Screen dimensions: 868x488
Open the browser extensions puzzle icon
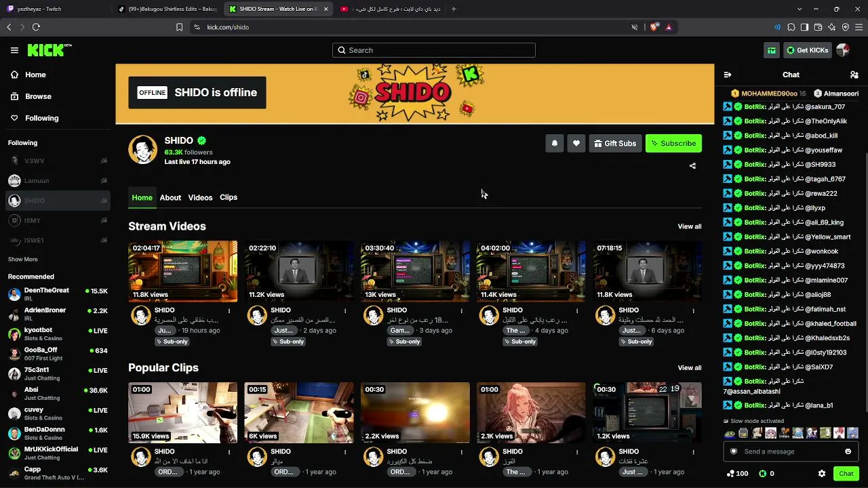point(791,27)
